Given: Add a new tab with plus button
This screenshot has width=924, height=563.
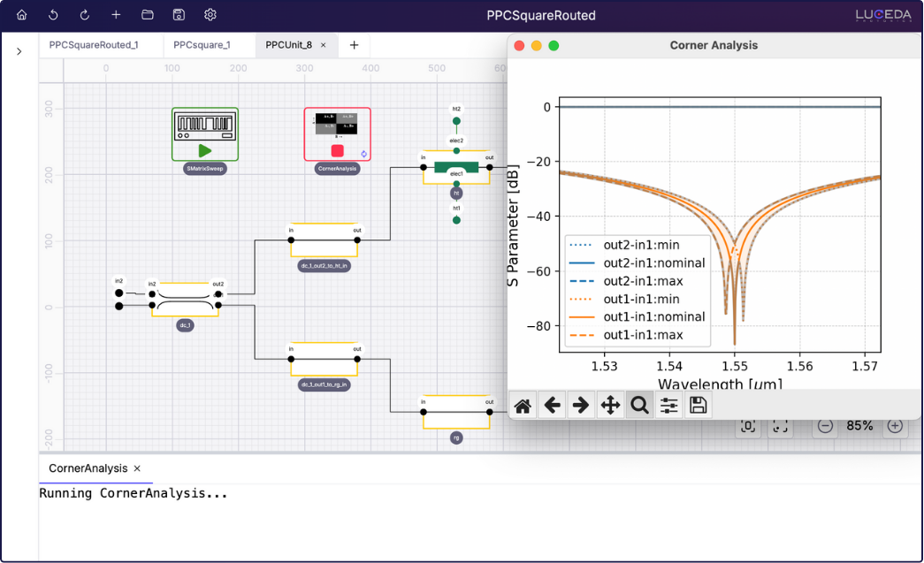Looking at the screenshot, I should [354, 45].
